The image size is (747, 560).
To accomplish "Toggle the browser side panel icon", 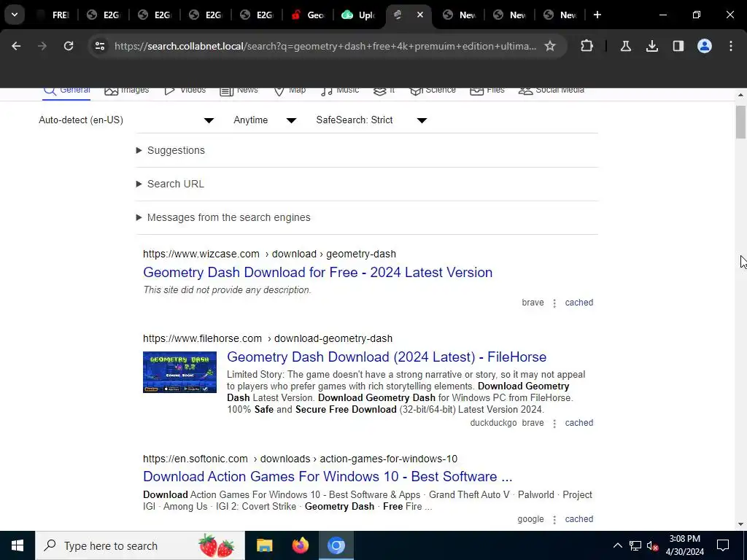I will pyautogui.click(x=678, y=46).
